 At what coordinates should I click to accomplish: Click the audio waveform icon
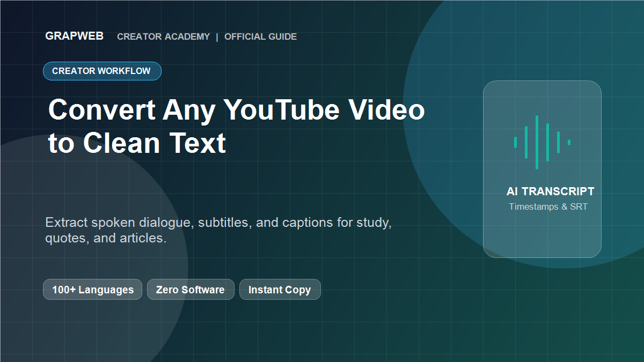tap(542, 142)
